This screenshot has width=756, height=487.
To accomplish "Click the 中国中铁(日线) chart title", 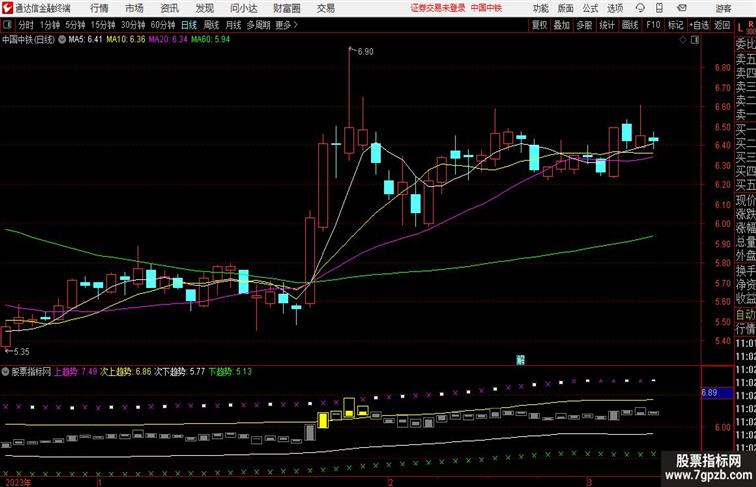I will [x=28, y=40].
